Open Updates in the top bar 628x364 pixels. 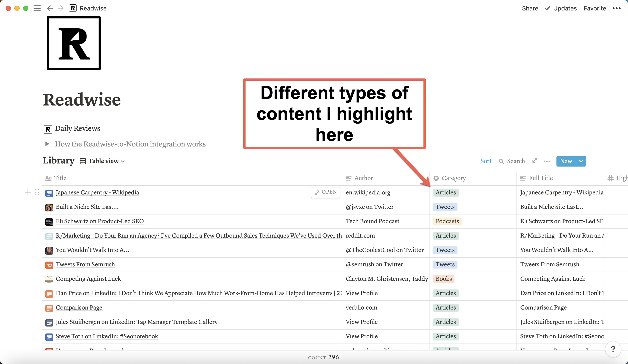[x=560, y=8]
